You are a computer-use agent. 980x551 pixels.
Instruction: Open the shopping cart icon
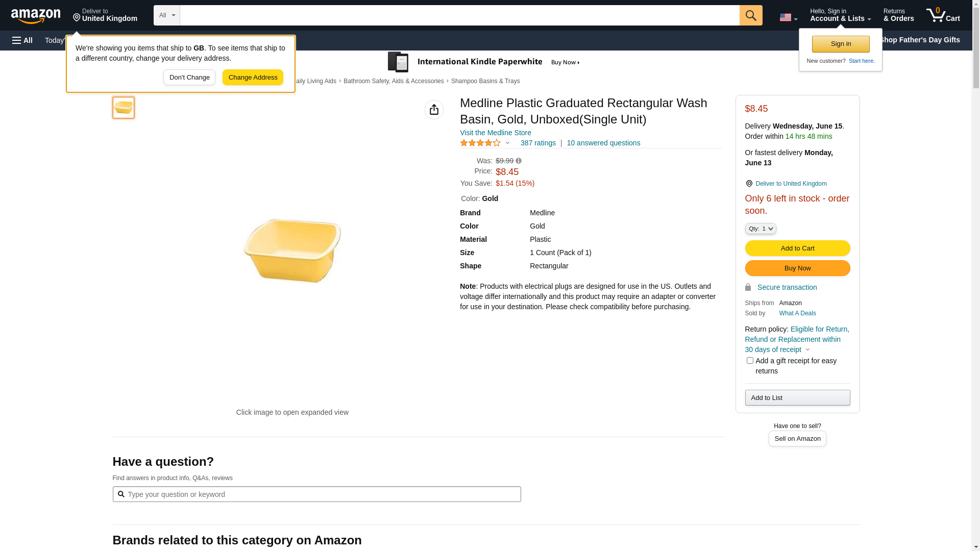click(943, 15)
